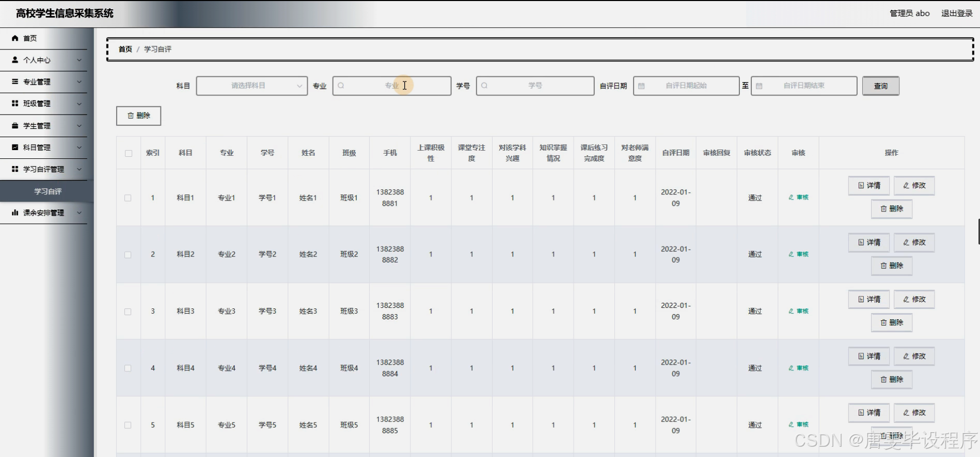Check the checkbox for row 科目5

[128, 425]
